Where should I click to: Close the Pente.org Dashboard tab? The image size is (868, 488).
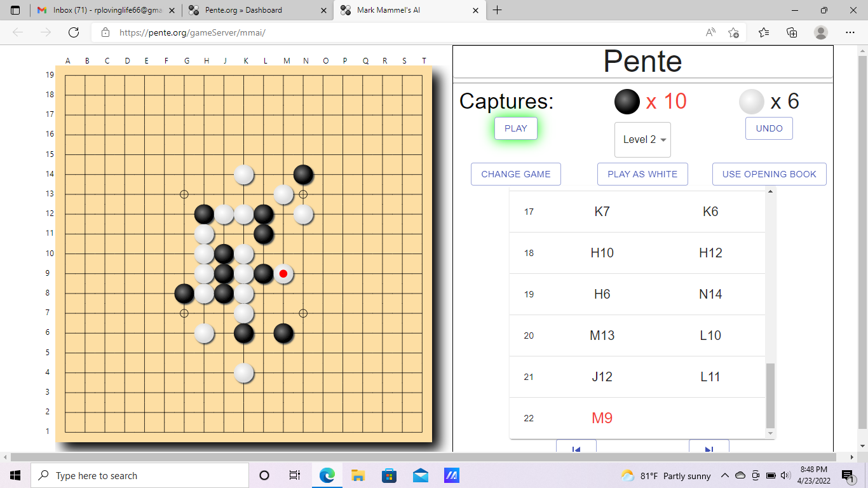(x=323, y=10)
